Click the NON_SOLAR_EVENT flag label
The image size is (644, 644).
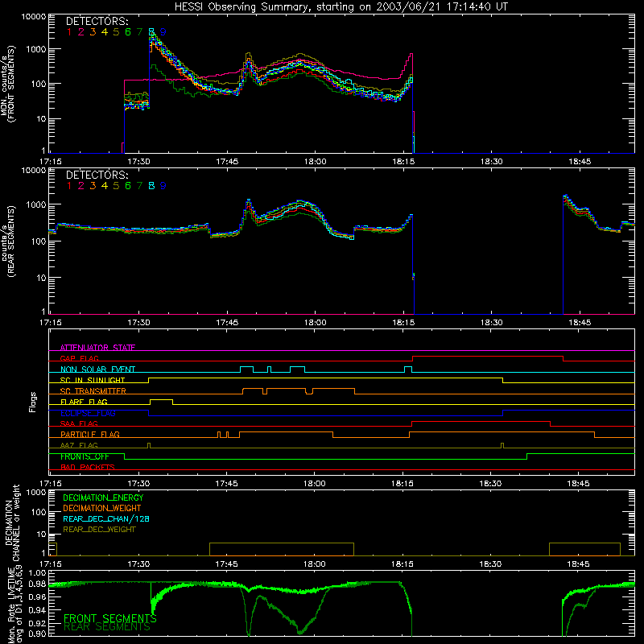point(97,369)
